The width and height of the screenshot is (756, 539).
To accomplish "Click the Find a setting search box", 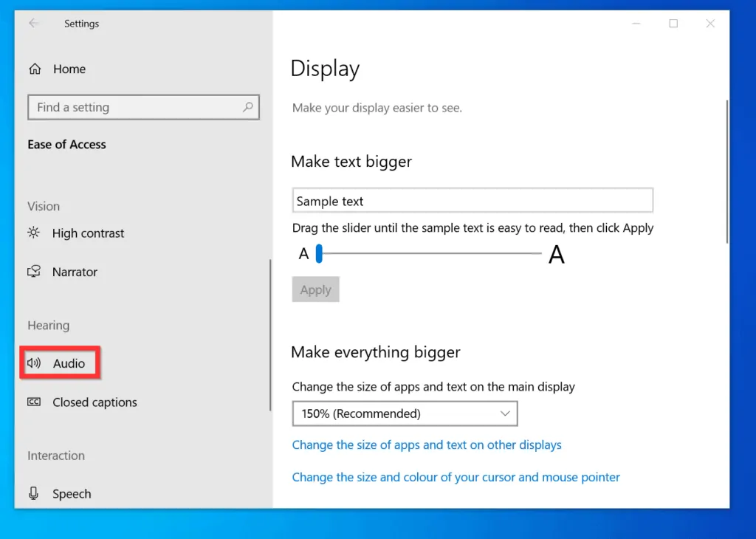I will 137,108.
